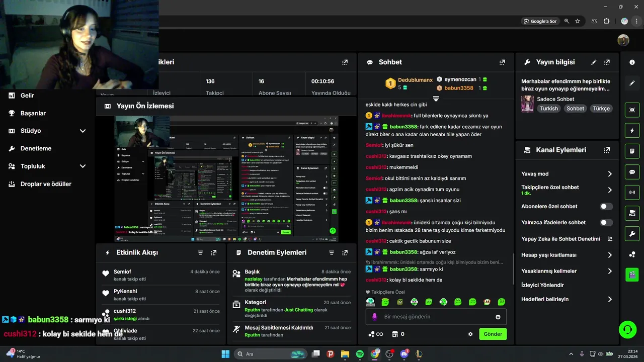The height and width of the screenshot is (362, 644).
Task: Focus the Bir mesaj gönderin input
Action: [x=436, y=317]
